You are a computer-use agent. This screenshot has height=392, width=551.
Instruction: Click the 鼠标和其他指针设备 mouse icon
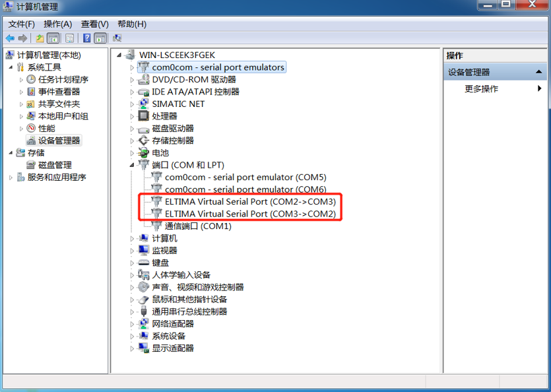pyautogui.click(x=143, y=300)
